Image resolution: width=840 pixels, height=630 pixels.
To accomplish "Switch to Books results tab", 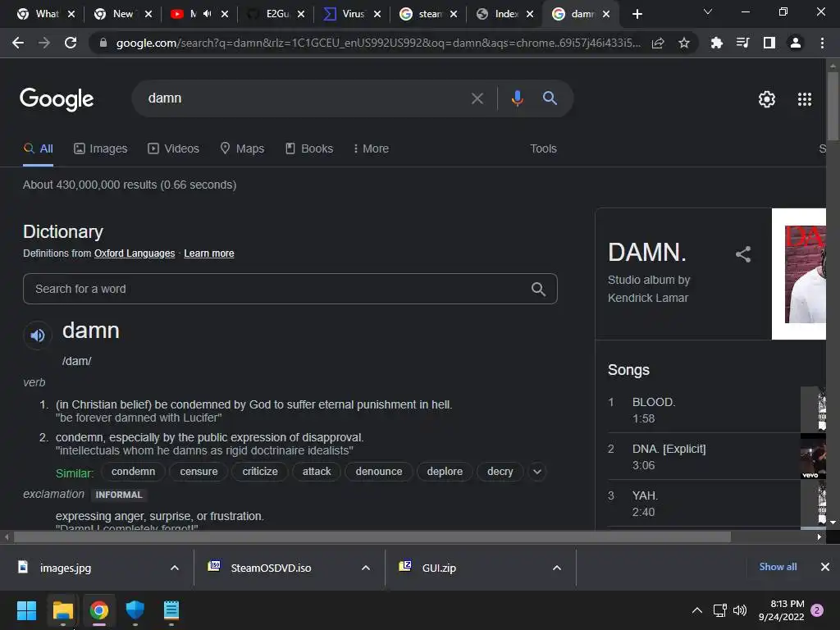I will click(309, 149).
